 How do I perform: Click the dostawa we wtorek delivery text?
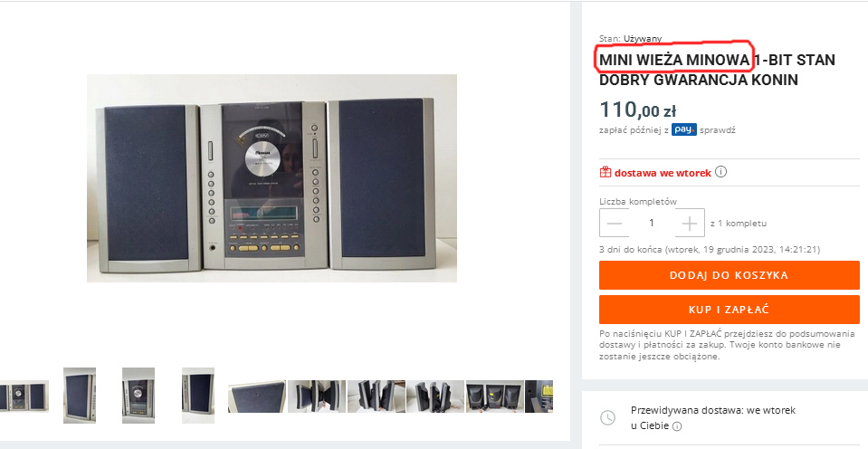(663, 173)
